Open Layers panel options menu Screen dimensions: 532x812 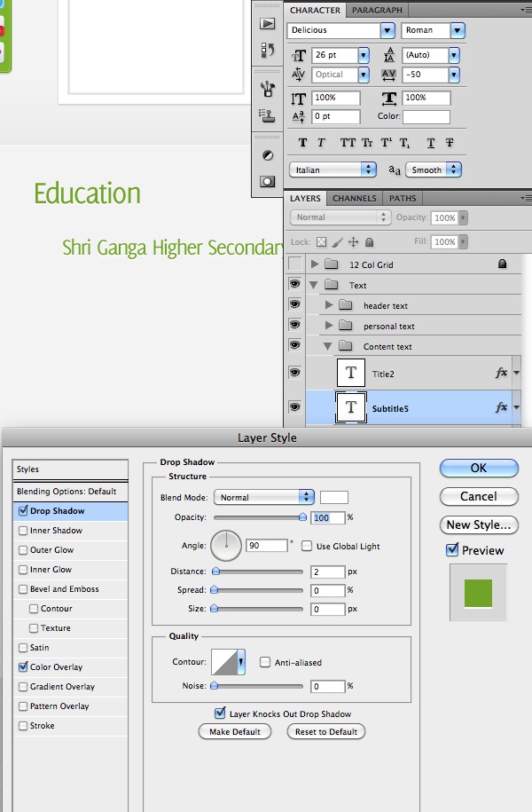(x=526, y=198)
